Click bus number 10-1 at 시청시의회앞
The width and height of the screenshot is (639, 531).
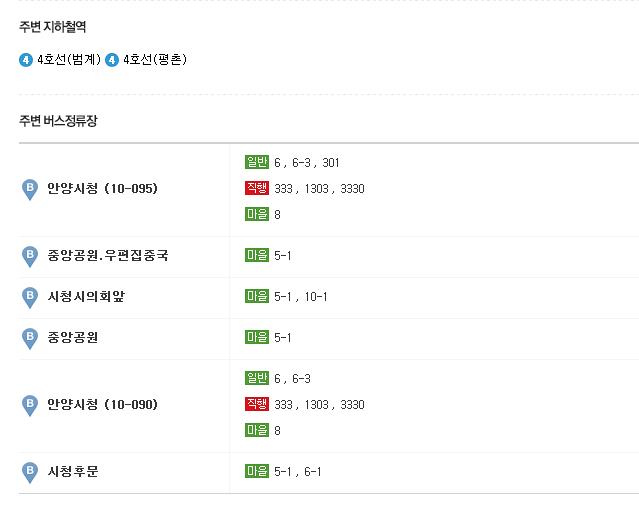(316, 297)
